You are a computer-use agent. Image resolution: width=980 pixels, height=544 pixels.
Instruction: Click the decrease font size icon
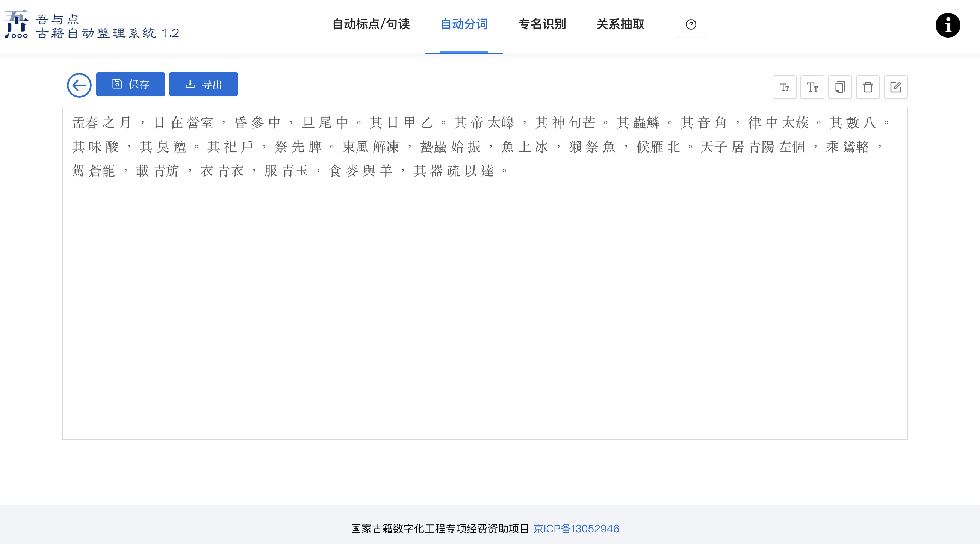(784, 87)
